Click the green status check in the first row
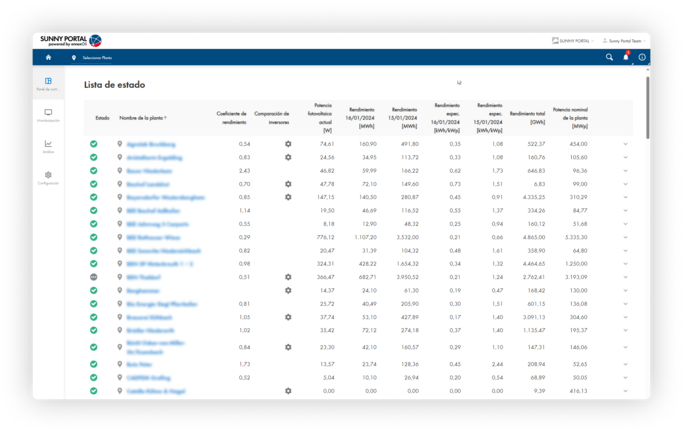683x432 pixels. (x=93, y=145)
